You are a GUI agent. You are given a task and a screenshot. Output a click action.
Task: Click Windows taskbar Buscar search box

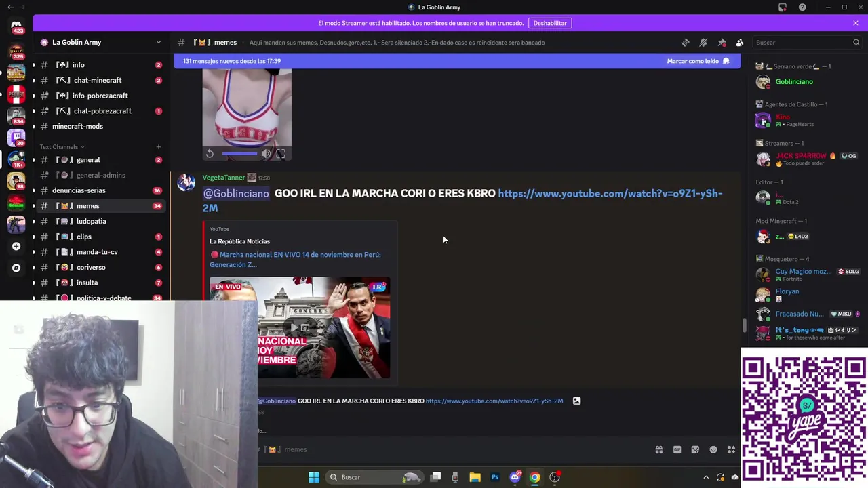coord(374,477)
